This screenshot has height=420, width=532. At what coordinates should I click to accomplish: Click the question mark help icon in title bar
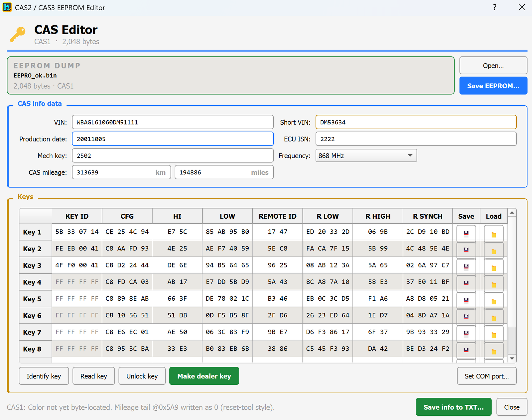coord(494,7)
